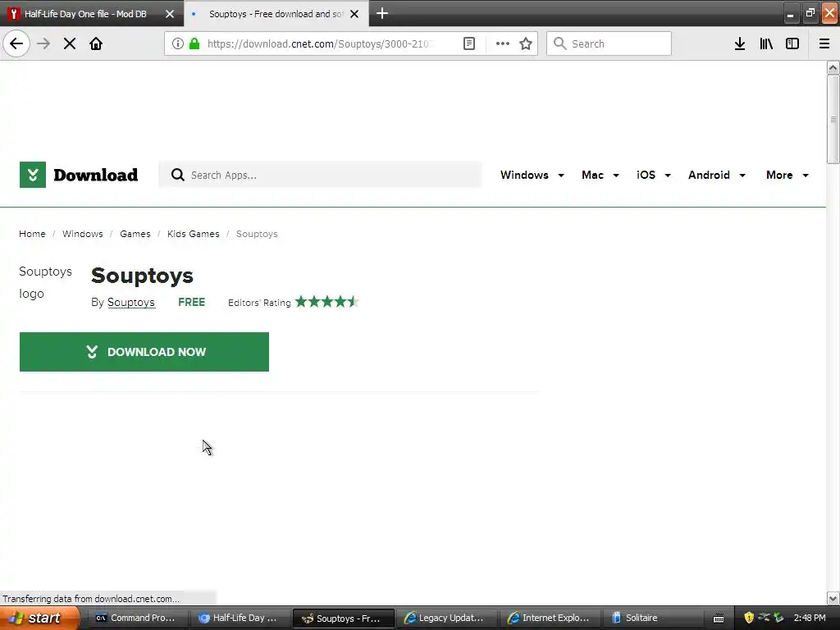Open the Firefox hamburger menu
This screenshot has width=840, height=630.
pos(824,43)
